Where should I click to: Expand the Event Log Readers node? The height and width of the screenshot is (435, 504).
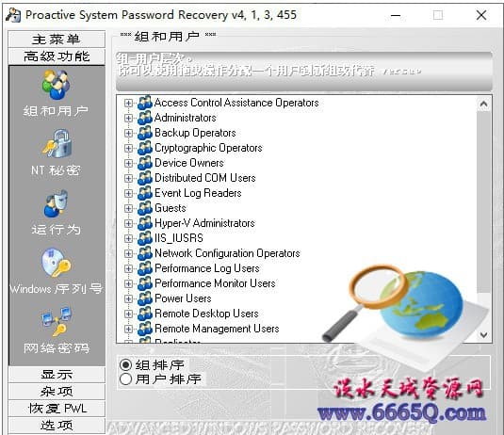coord(128,193)
